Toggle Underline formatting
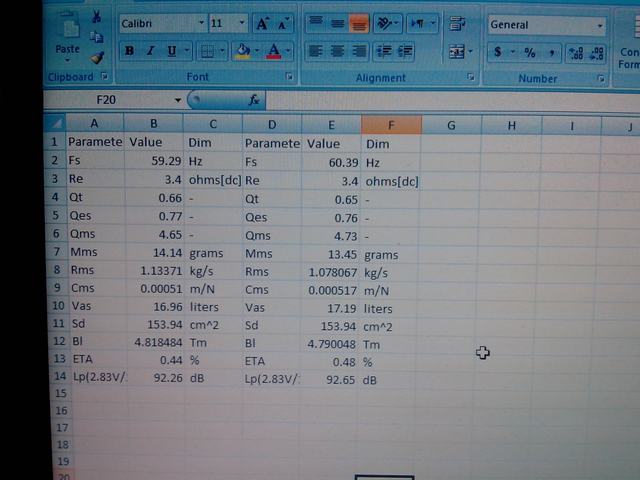Image resolution: width=640 pixels, height=480 pixels. [172, 51]
